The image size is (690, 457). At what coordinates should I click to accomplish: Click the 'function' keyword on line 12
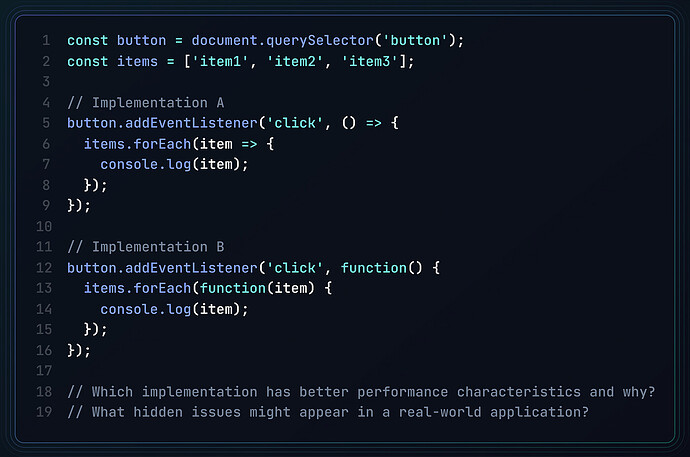click(374, 268)
